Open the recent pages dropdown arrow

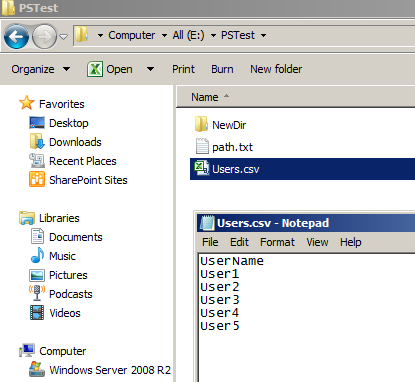pos(64,36)
